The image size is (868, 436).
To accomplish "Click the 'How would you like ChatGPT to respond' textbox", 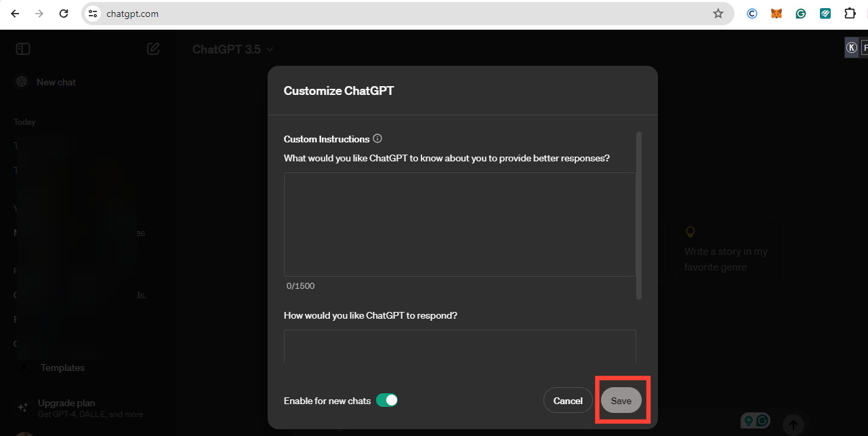I will click(459, 346).
